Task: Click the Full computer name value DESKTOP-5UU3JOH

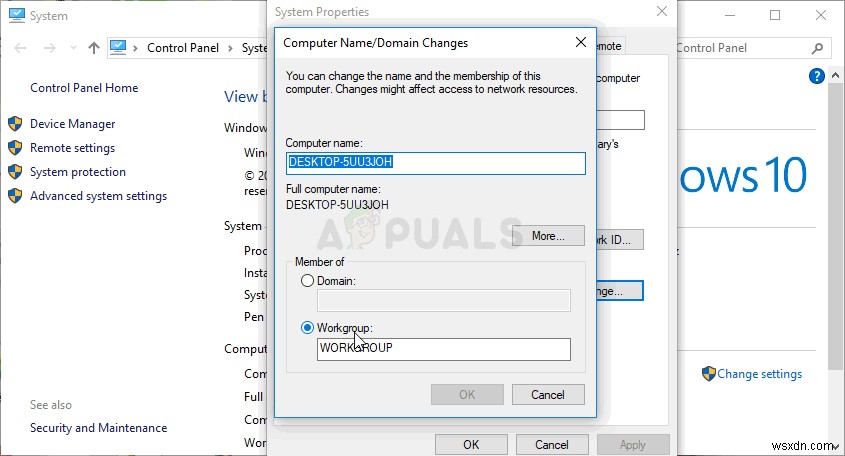Action: 337,205
